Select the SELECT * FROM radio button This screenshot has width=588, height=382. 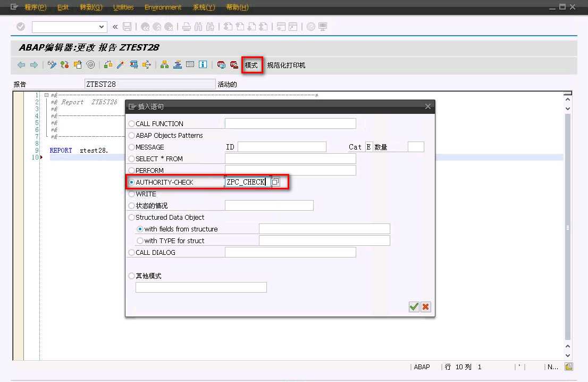click(x=132, y=159)
